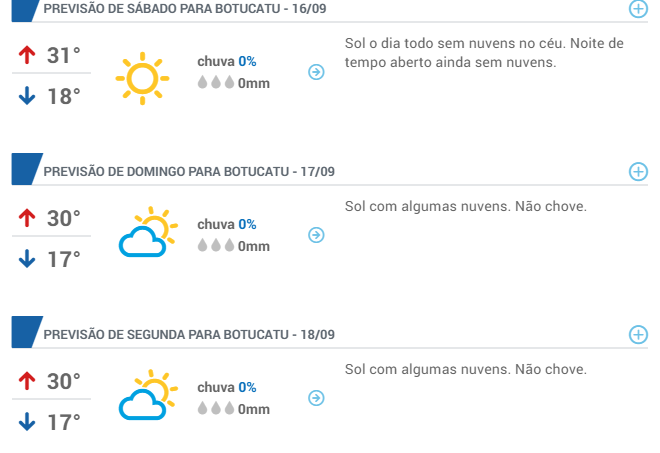Click the partly cloudy icon for Sunday
The height and width of the screenshot is (453, 660).
click(146, 233)
